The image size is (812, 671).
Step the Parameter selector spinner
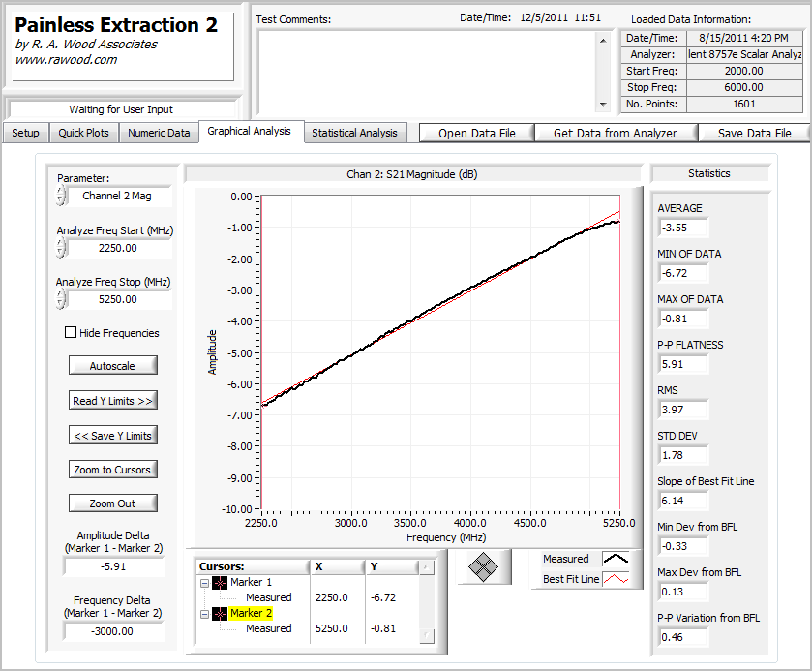click(61, 196)
